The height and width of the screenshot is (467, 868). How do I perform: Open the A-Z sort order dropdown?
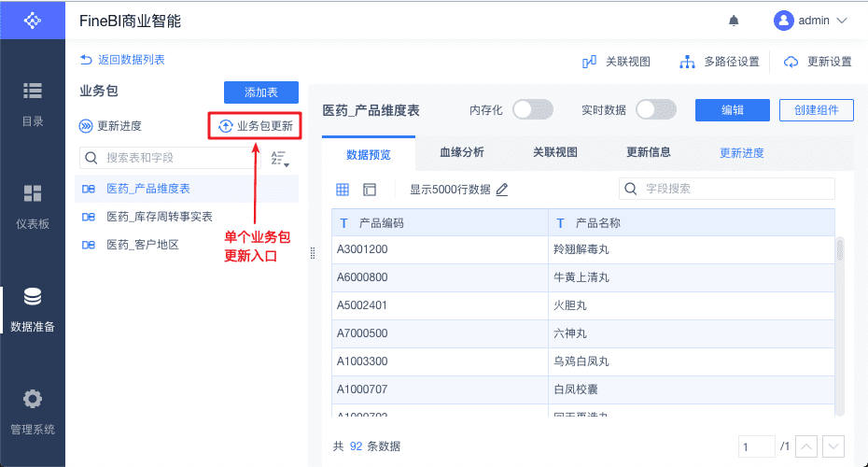(x=279, y=159)
